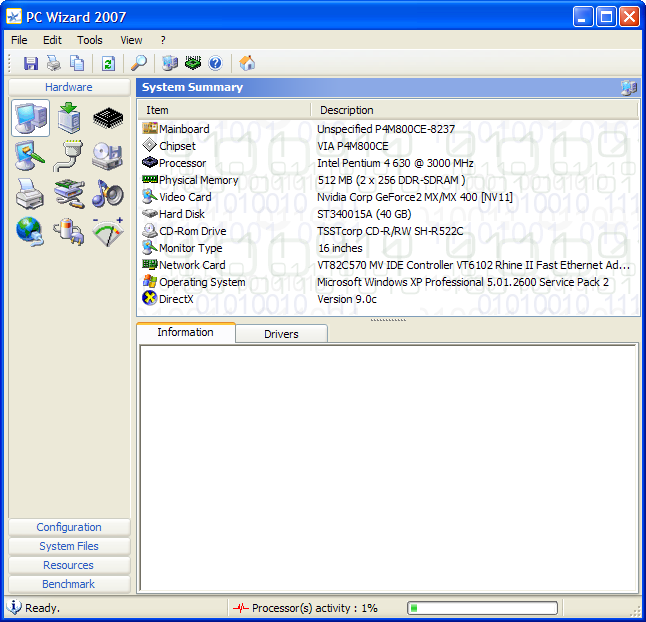646x622 pixels.
Task: Click the Hardware category button
Action: [69, 87]
